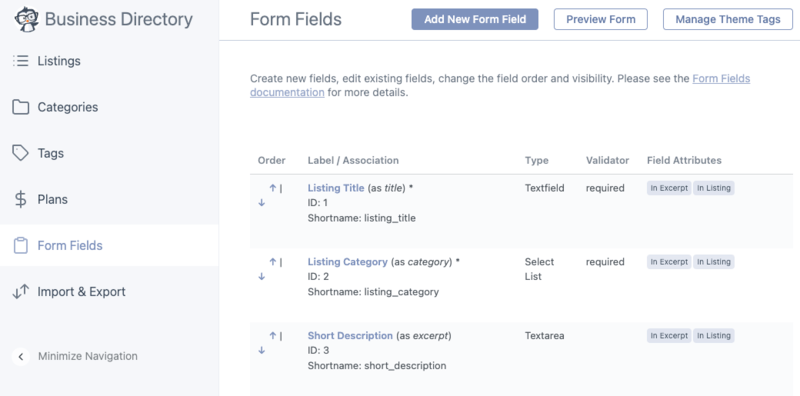Open the Short Description field link
This screenshot has height=396, width=800.
coord(350,336)
